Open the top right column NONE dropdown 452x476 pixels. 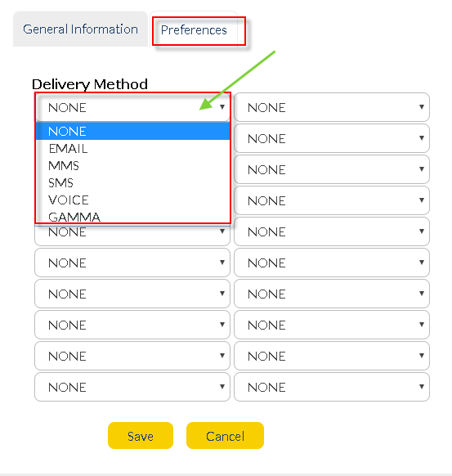[332, 107]
